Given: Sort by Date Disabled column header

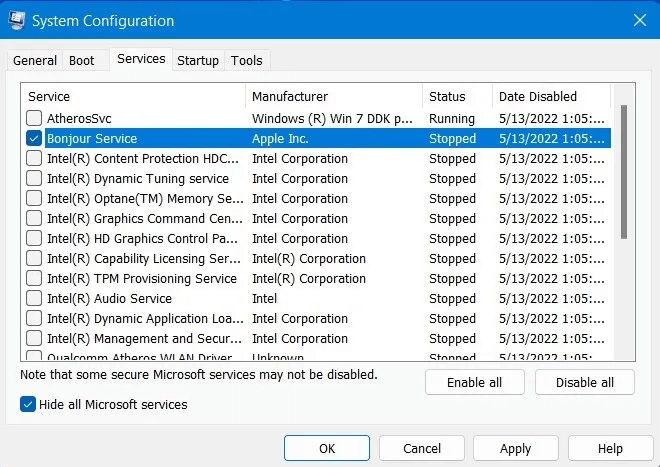Looking at the screenshot, I should tap(550, 97).
